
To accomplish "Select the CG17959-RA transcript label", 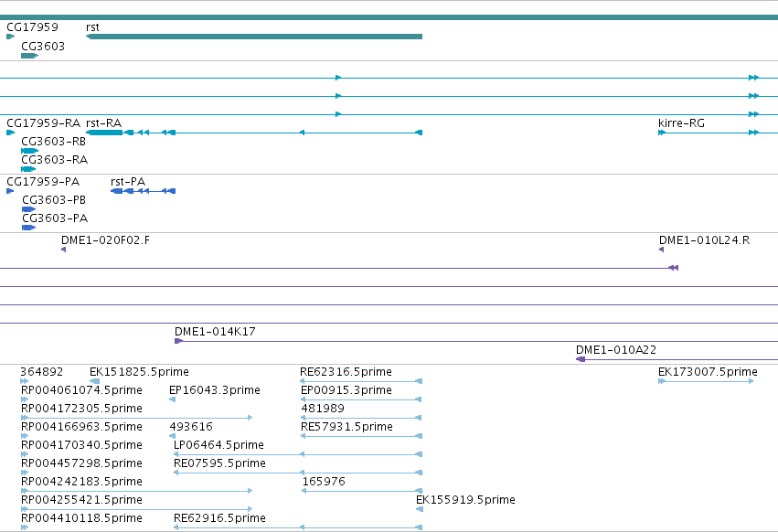I will tap(43, 123).
